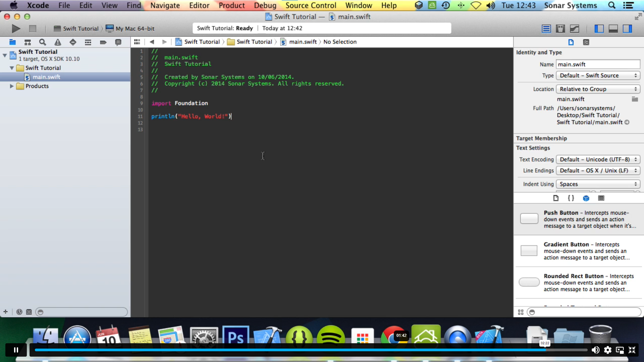644x362 pixels.
Task: Toggle the Debug area visibility
Action: pos(613,28)
